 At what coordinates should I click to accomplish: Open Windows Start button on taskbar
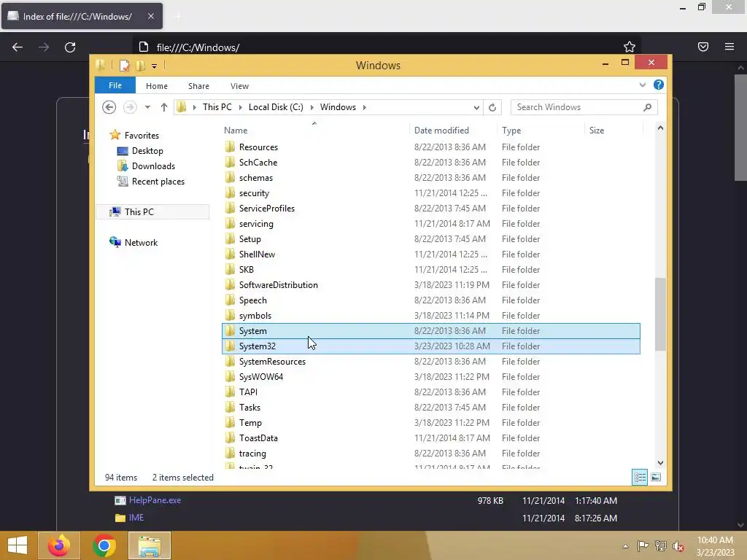pyautogui.click(x=18, y=545)
